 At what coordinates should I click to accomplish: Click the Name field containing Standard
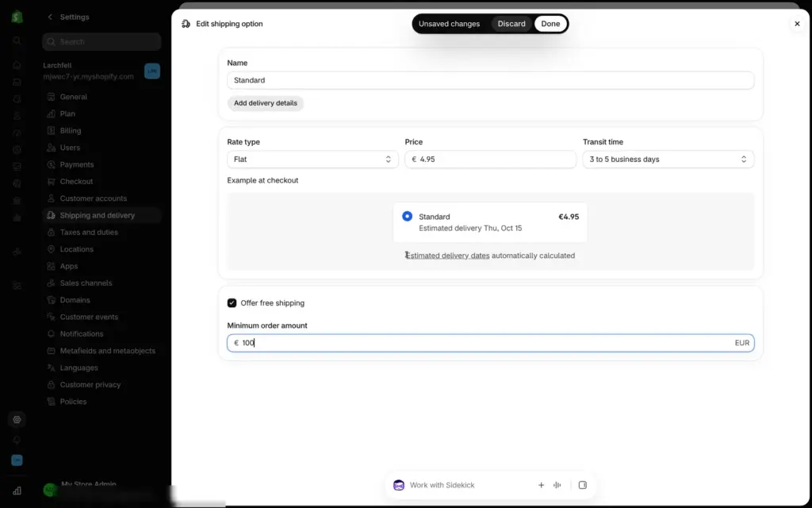[x=490, y=80]
